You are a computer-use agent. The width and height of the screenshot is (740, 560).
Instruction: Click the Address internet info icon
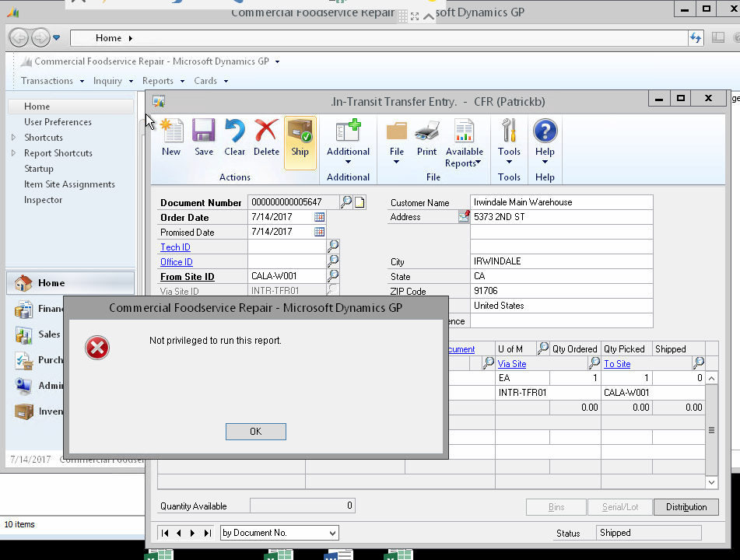click(464, 216)
